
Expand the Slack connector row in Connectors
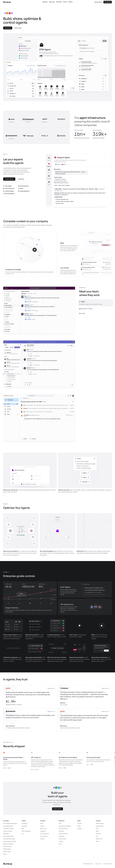click(93, 90)
